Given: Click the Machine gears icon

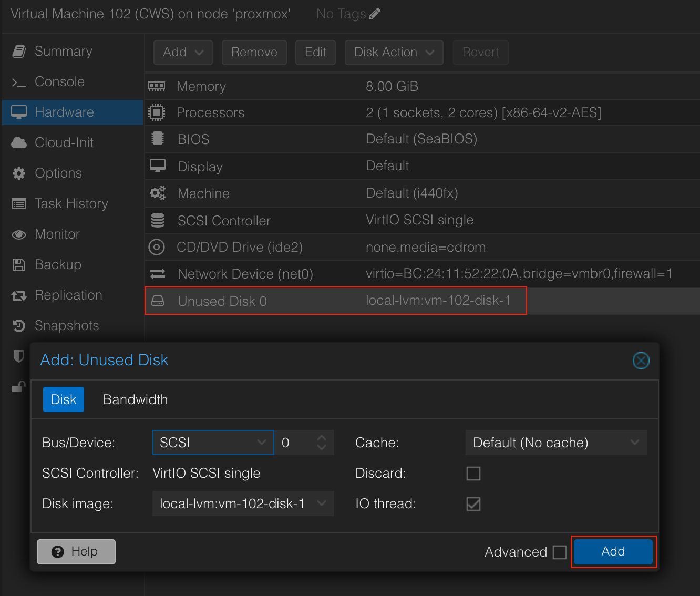Looking at the screenshot, I should click(x=158, y=193).
